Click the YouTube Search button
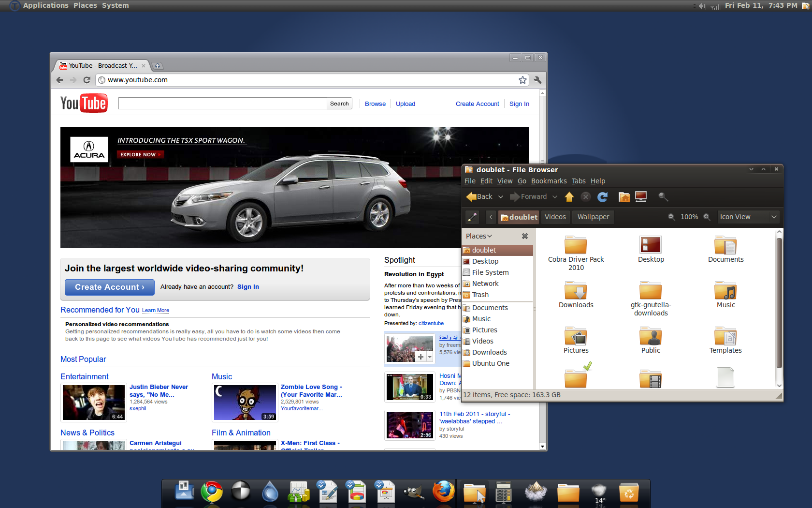Screen dimensions: 812x508 click(x=339, y=104)
